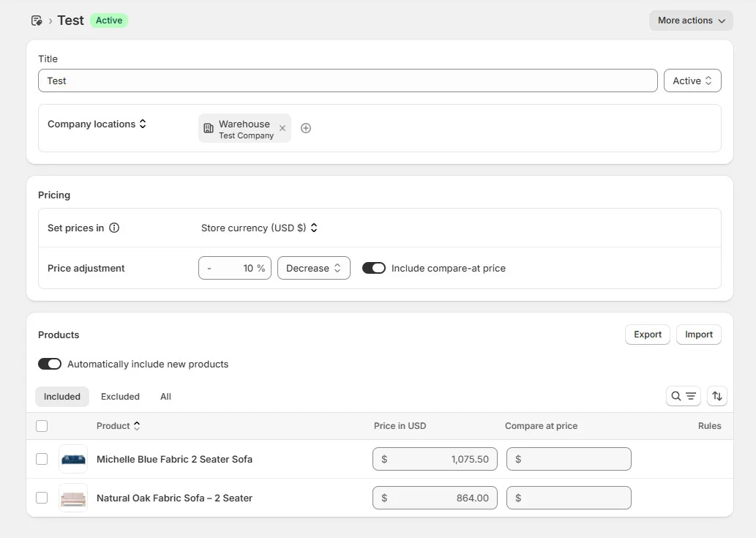
Task: Click the Export button
Action: pyautogui.click(x=647, y=335)
